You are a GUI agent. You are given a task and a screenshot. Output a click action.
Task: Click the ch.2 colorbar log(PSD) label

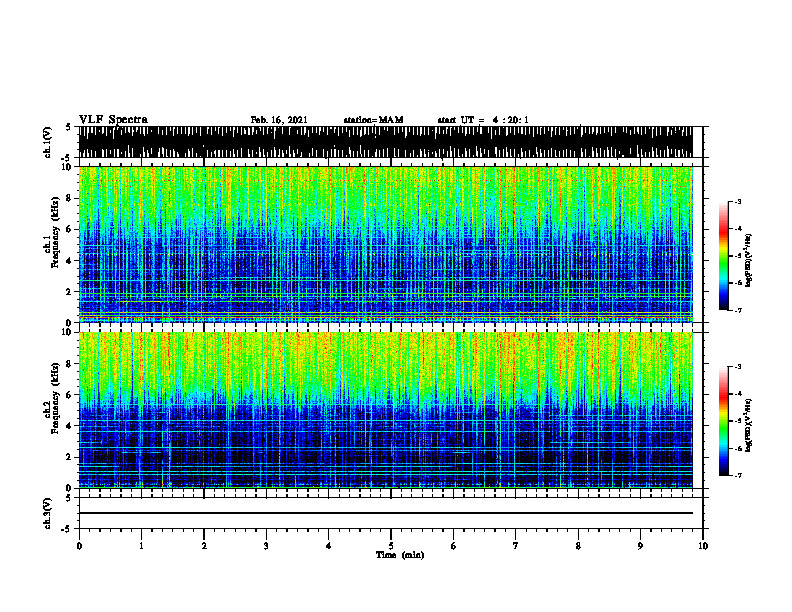click(749, 425)
